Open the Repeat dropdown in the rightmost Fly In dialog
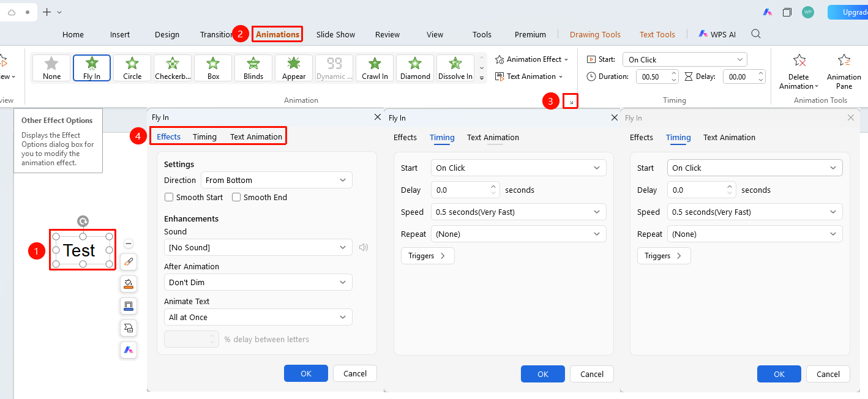 (755, 234)
